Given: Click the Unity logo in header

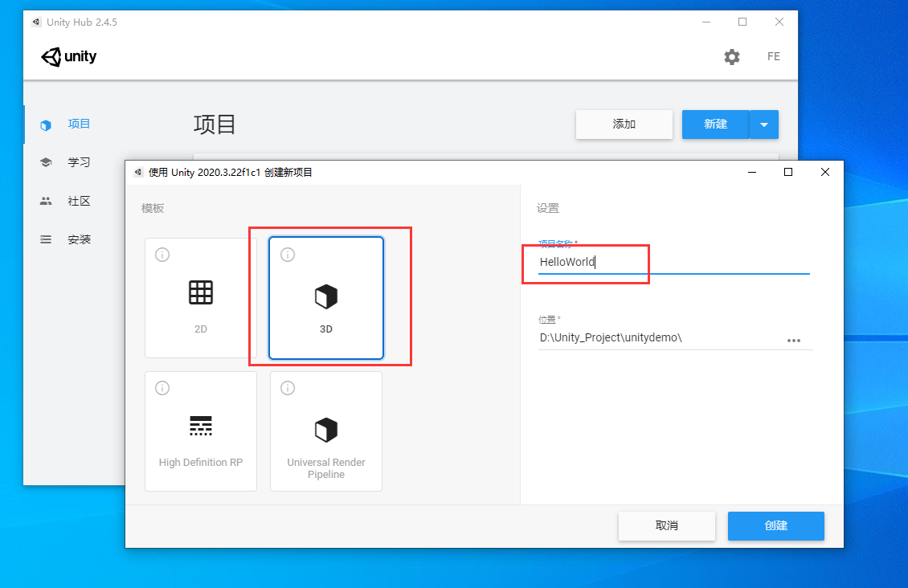Looking at the screenshot, I should click(x=69, y=57).
